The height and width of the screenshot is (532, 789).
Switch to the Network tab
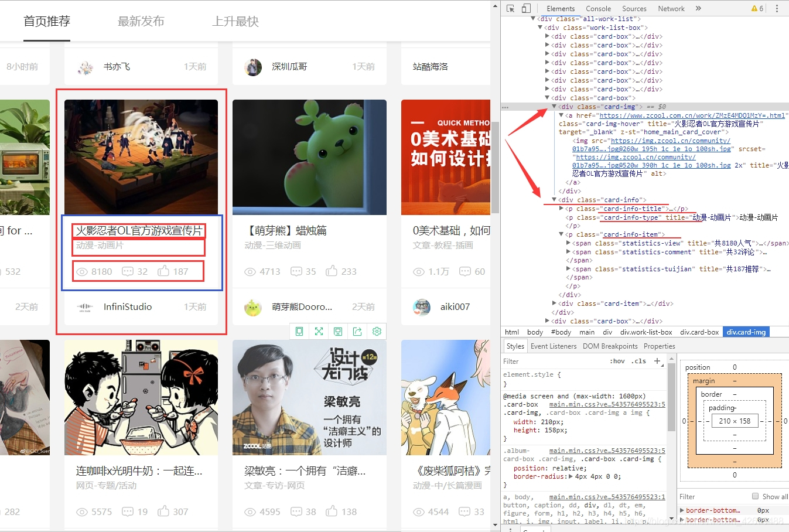(671, 8)
